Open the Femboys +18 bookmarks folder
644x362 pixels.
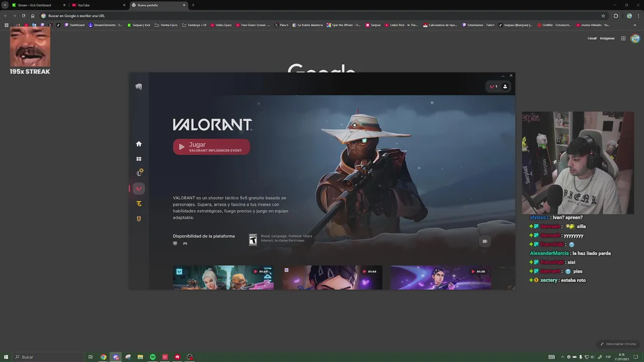pyautogui.click(x=194, y=25)
